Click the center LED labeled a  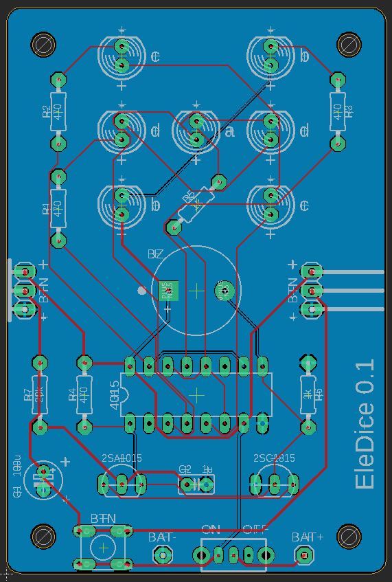196,131
